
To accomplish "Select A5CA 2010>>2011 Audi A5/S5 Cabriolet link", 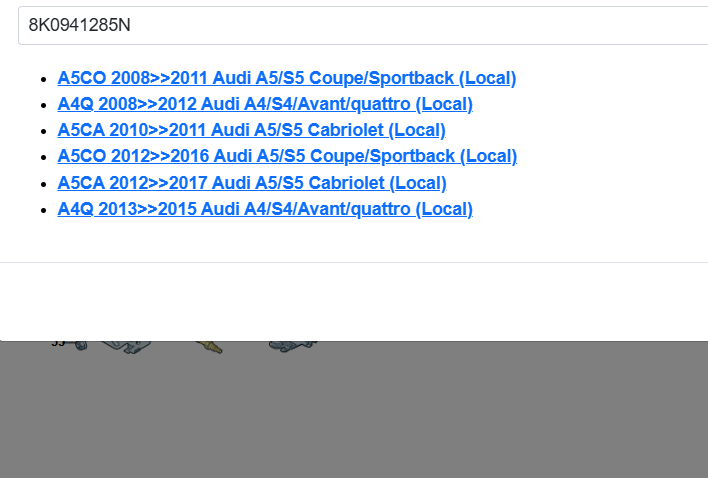I will (251, 130).
